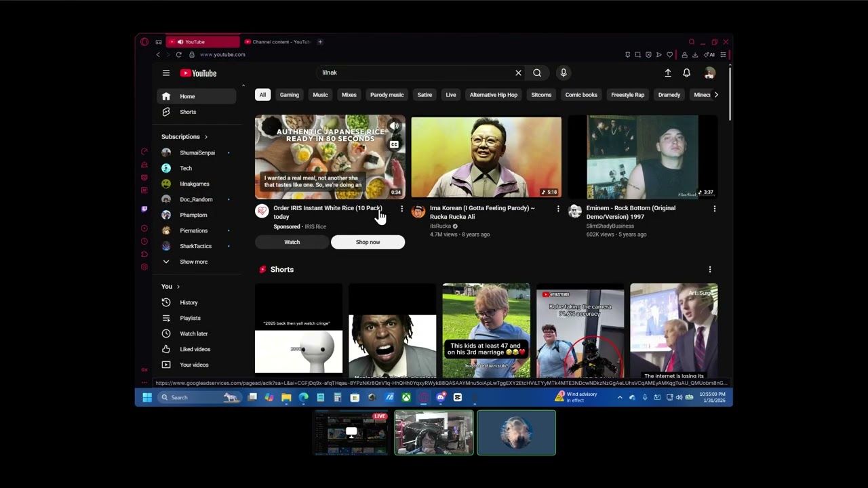Image resolution: width=868 pixels, height=488 pixels.
Task: Open options for Eminem Rock Bottom video
Action: pos(714,209)
